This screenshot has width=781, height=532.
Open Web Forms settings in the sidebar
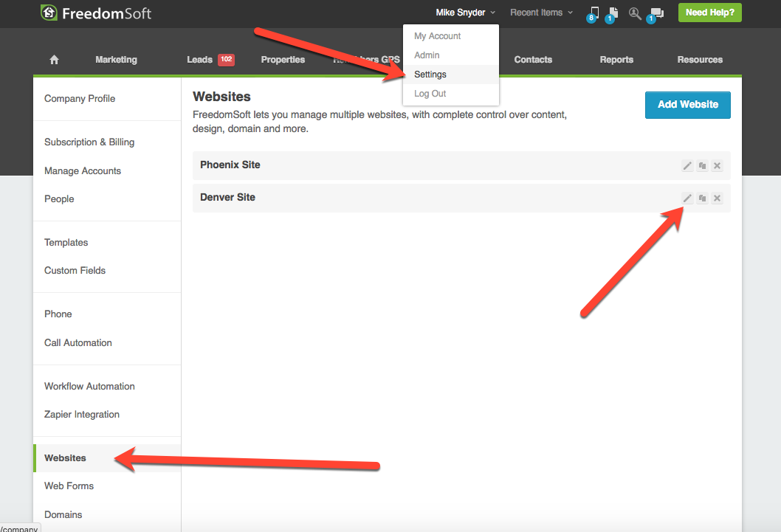pos(69,486)
